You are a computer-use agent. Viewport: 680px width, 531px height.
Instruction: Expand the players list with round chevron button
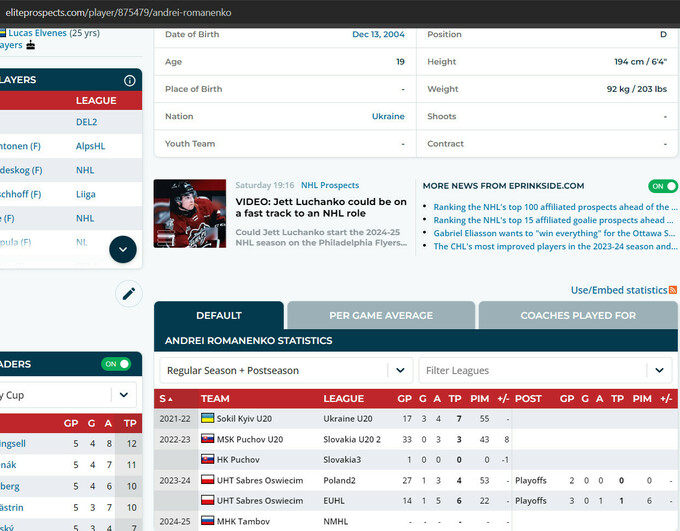122,249
